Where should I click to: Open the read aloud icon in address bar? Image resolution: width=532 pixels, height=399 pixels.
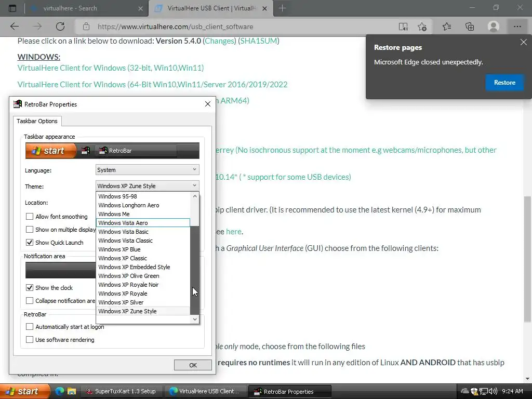(x=403, y=26)
